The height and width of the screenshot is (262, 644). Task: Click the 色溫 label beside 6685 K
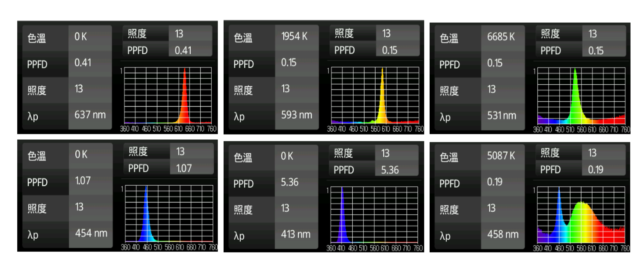[449, 38]
